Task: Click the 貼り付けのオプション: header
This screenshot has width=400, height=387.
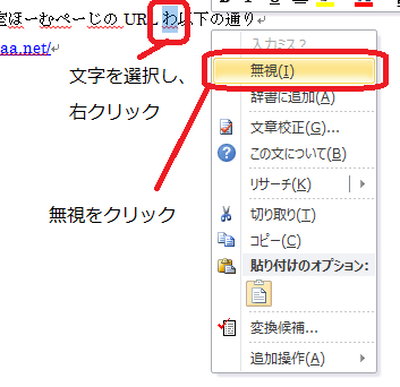Action: click(x=310, y=266)
